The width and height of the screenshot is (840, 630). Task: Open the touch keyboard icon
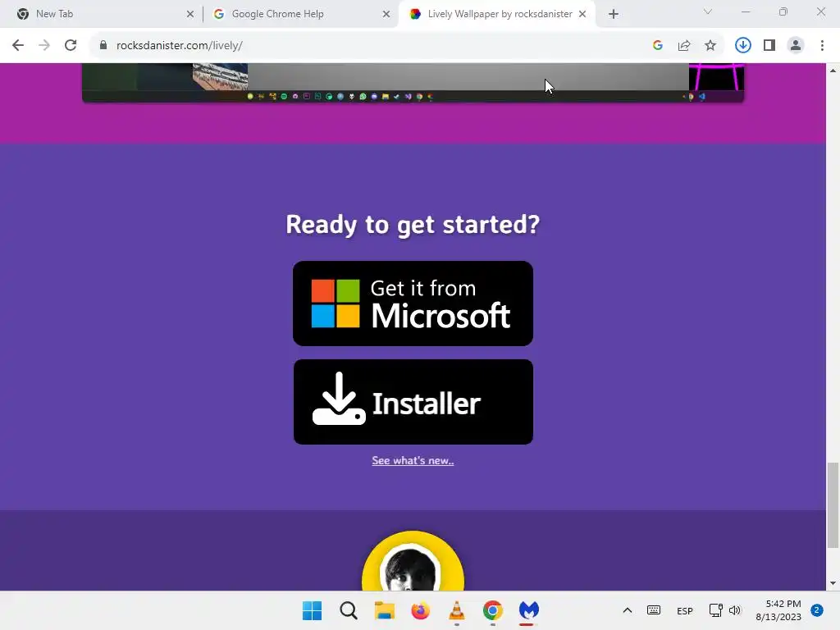click(x=654, y=610)
